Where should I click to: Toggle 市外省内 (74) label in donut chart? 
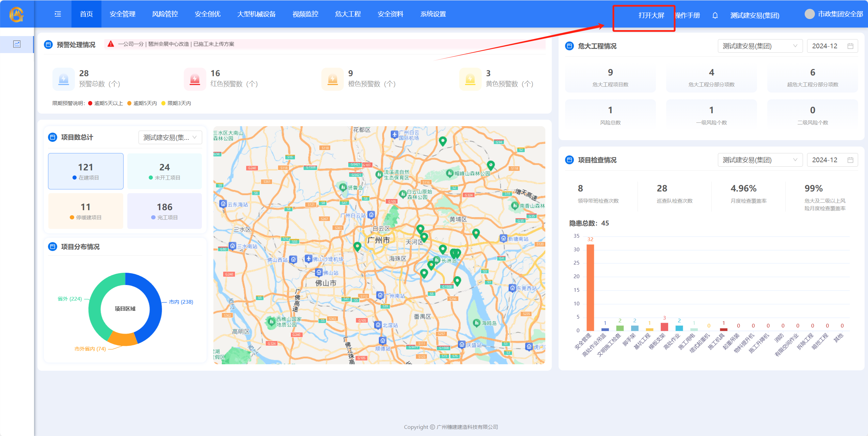90,349
